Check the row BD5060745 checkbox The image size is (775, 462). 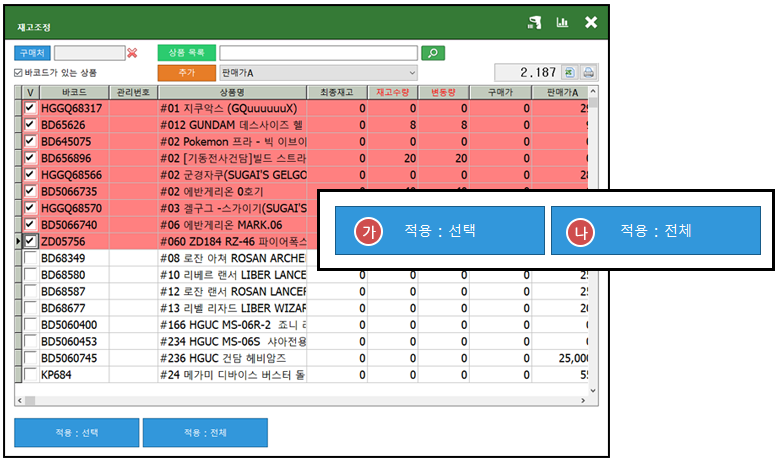[30, 358]
